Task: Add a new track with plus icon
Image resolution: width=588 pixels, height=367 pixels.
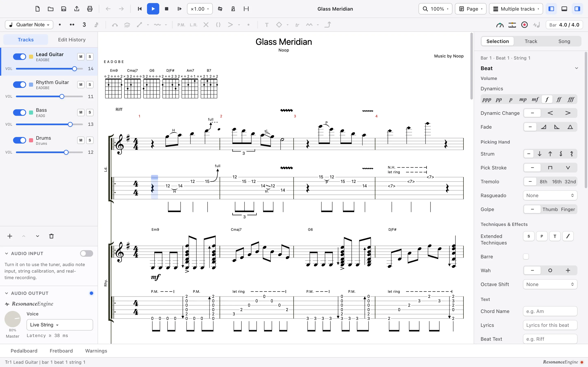Action: pyautogui.click(x=10, y=236)
